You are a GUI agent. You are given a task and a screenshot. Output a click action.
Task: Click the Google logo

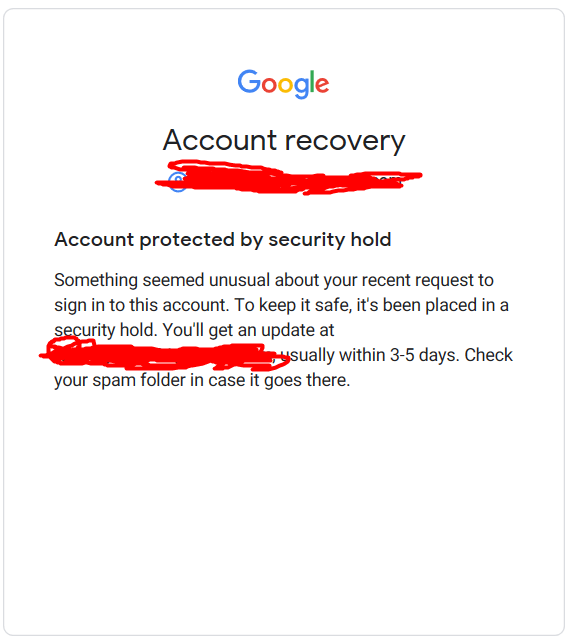[x=283, y=84]
